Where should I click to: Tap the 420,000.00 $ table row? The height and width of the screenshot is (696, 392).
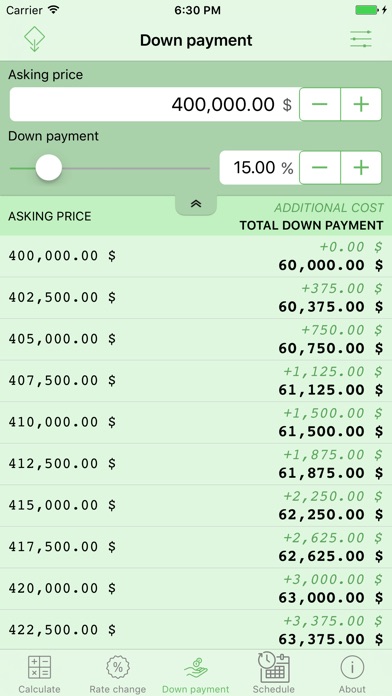pos(196,589)
